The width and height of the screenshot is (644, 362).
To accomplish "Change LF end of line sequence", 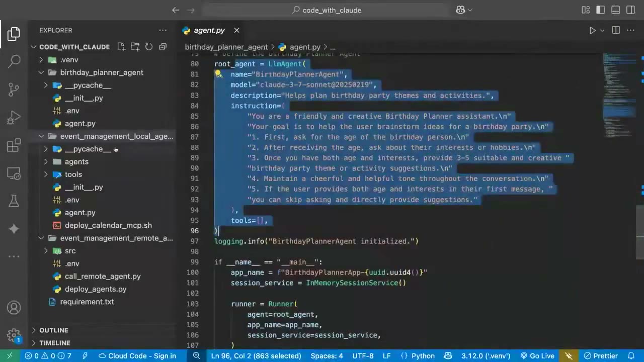I will point(386,356).
